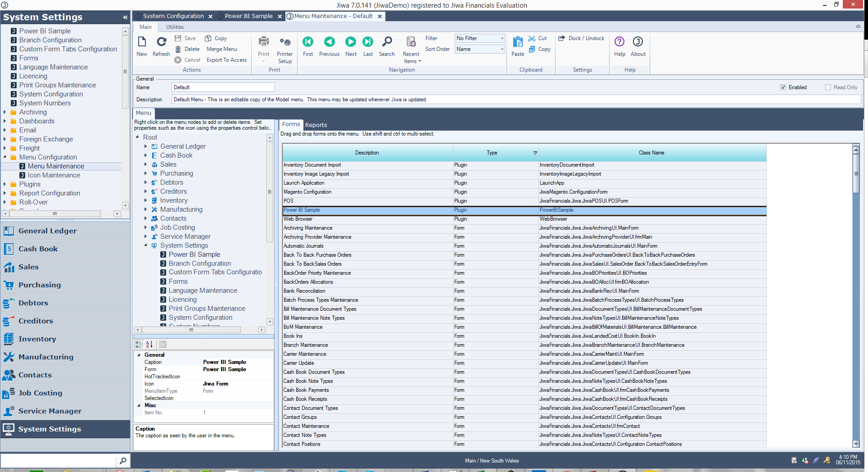The image size is (868, 472).
Task: Switch property grid to alphabetical sort
Action: point(149,345)
